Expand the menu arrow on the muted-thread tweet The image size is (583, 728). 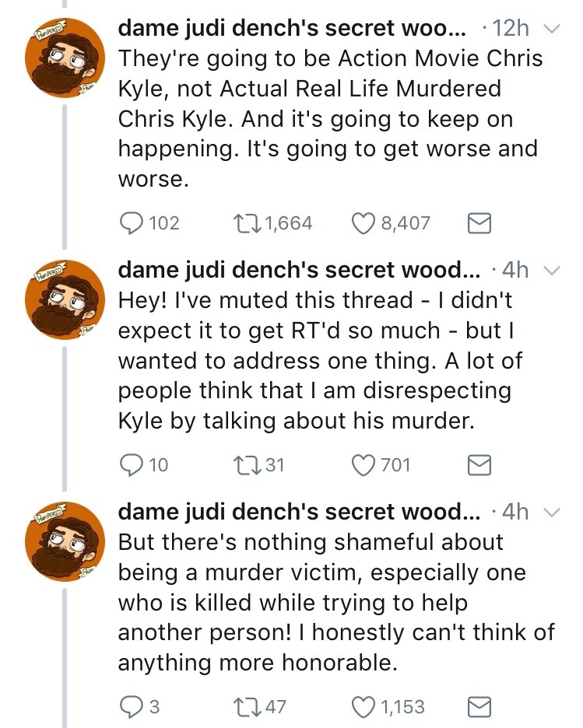551,271
